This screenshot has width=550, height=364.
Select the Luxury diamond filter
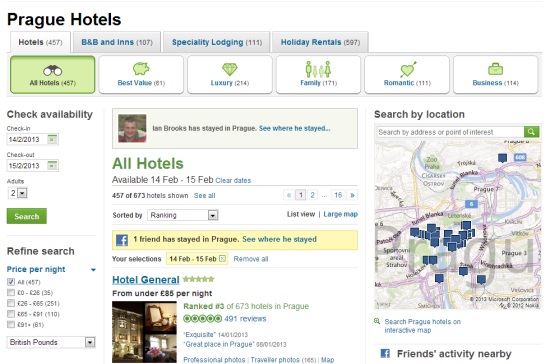click(x=230, y=75)
